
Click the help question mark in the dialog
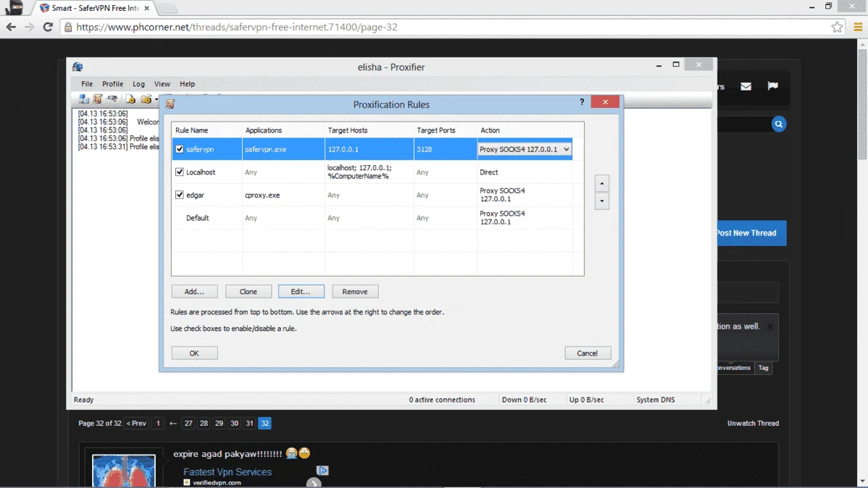click(582, 102)
